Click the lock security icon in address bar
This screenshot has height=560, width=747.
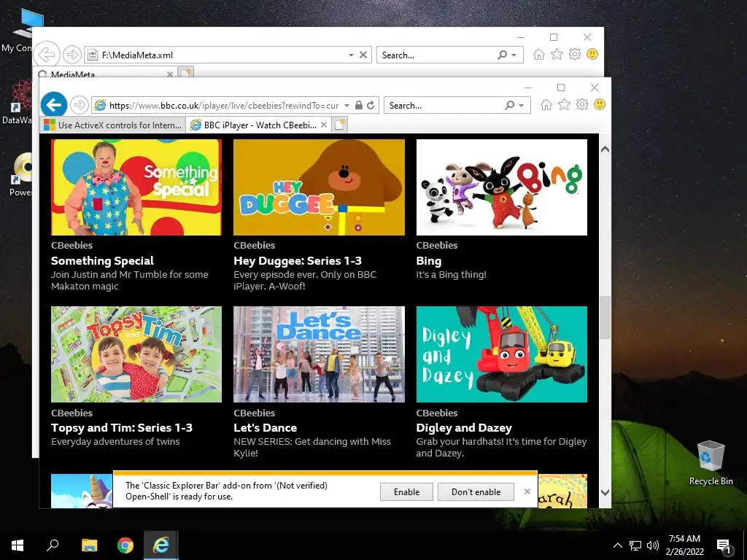pos(359,105)
